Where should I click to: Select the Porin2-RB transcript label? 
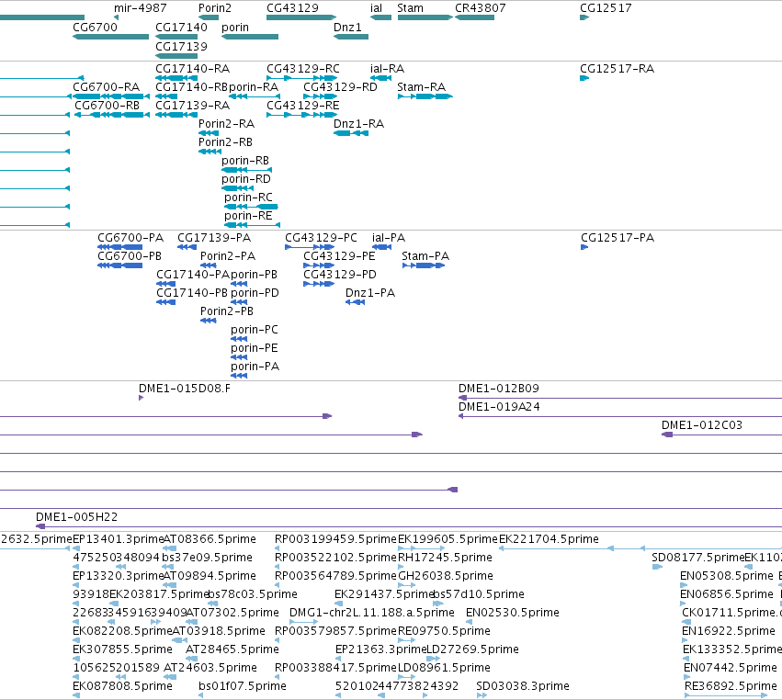(x=225, y=142)
